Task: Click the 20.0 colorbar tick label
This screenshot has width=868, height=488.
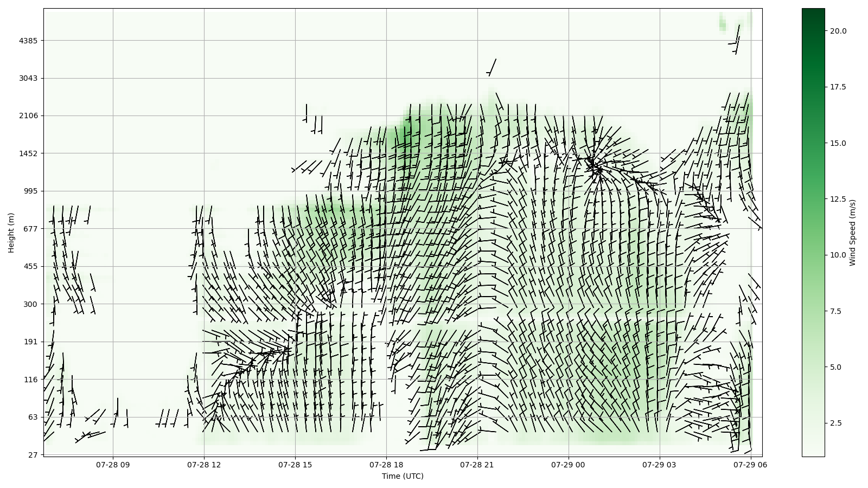Action: click(838, 31)
